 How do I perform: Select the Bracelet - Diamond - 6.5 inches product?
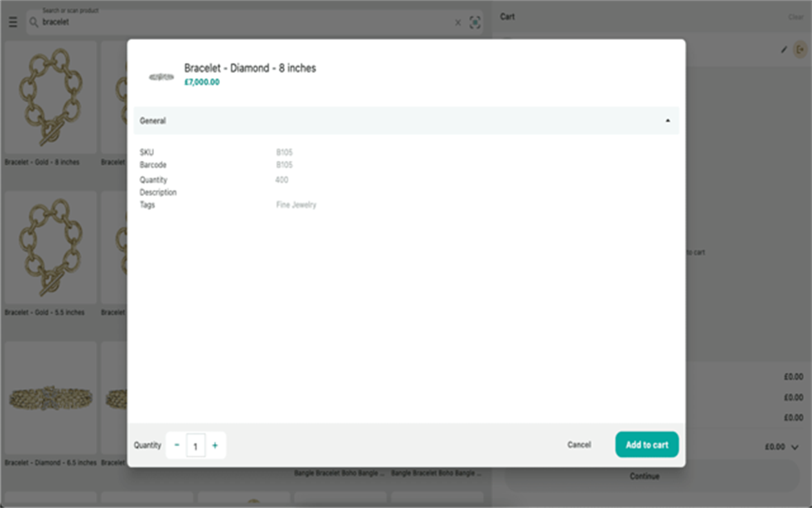coord(50,397)
